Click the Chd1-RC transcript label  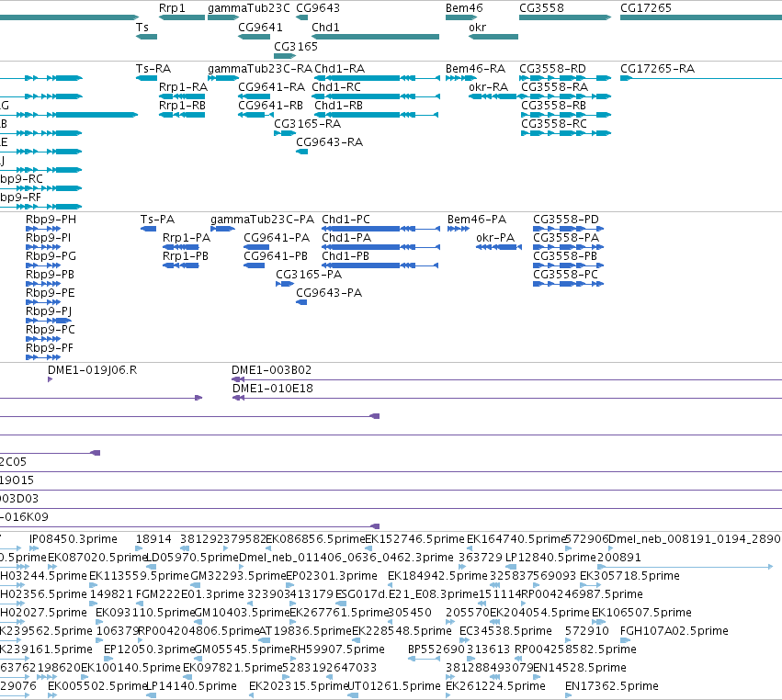point(335,86)
